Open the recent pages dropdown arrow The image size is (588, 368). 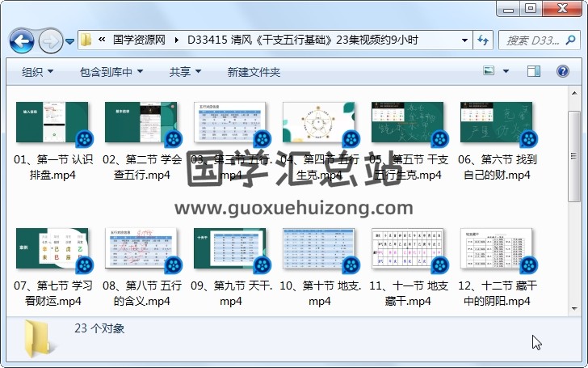coord(69,41)
